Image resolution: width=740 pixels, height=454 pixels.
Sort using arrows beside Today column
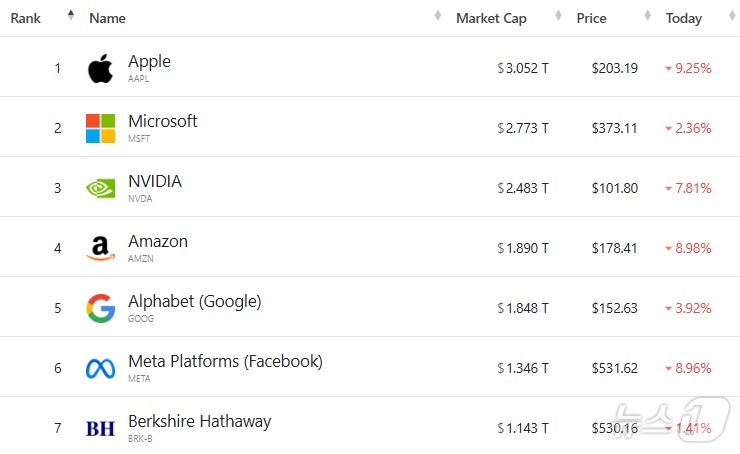click(x=732, y=15)
